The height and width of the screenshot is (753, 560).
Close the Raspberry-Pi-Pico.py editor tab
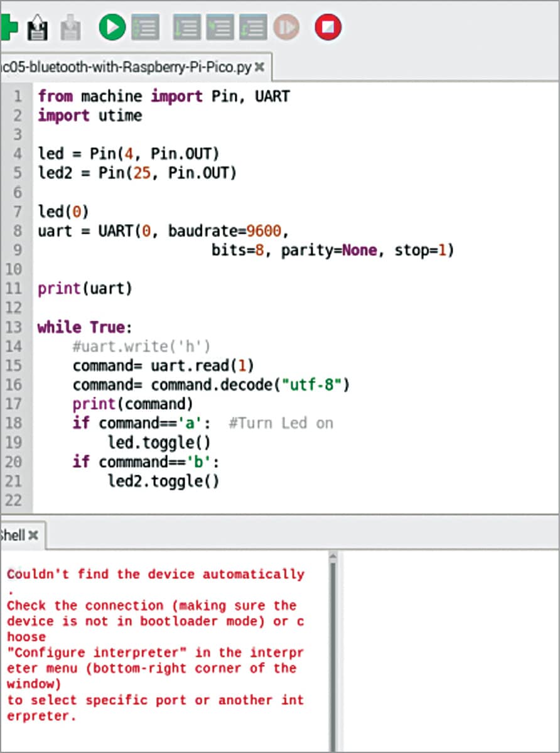click(259, 67)
